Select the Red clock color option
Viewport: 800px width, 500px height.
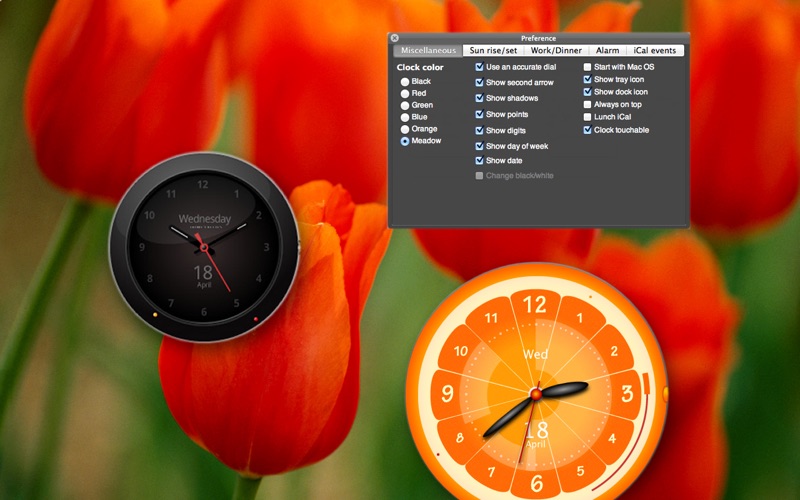[x=405, y=94]
